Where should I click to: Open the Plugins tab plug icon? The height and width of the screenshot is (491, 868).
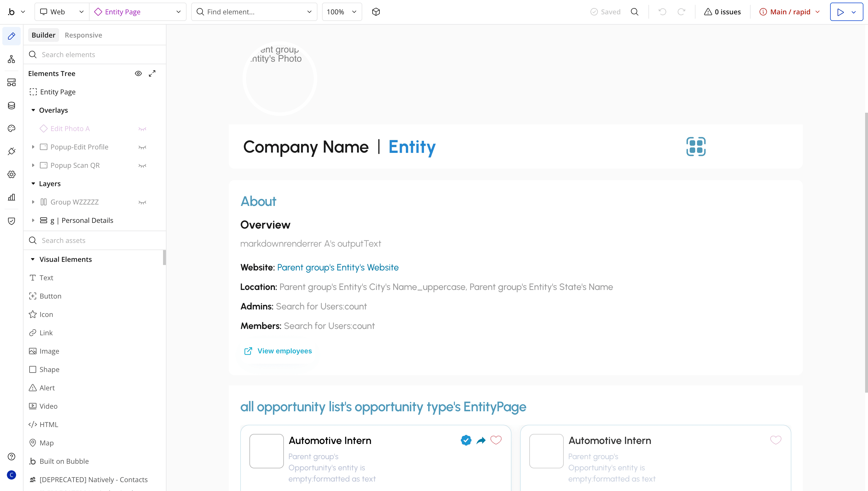[x=11, y=151]
